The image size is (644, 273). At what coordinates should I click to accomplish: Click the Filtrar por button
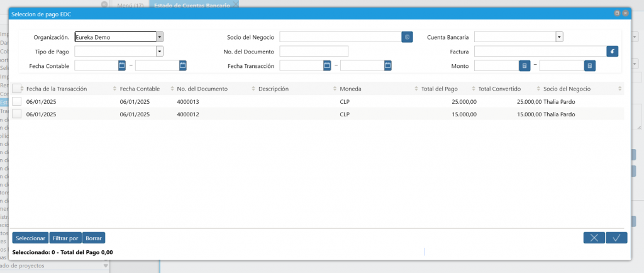pyautogui.click(x=65, y=238)
